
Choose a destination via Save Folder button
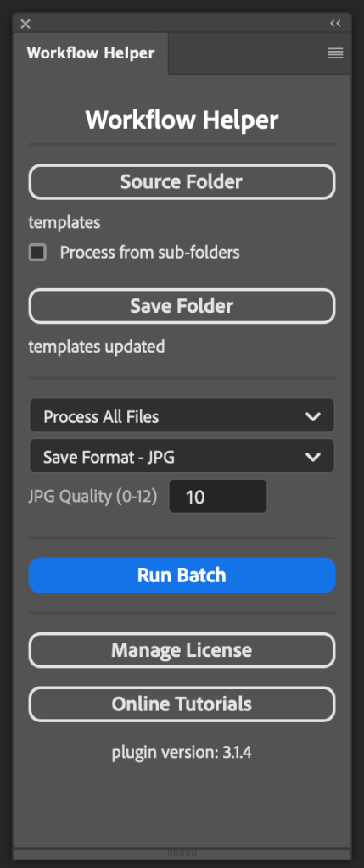tap(182, 305)
